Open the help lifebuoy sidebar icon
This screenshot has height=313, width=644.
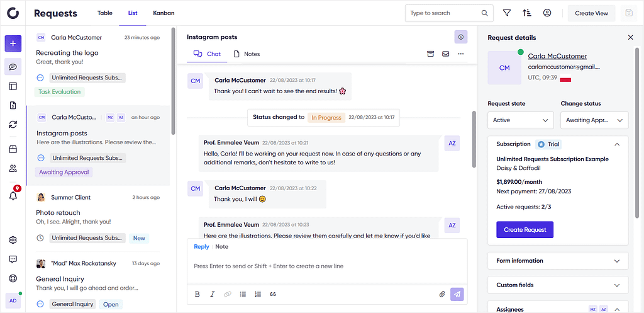pyautogui.click(x=13, y=278)
